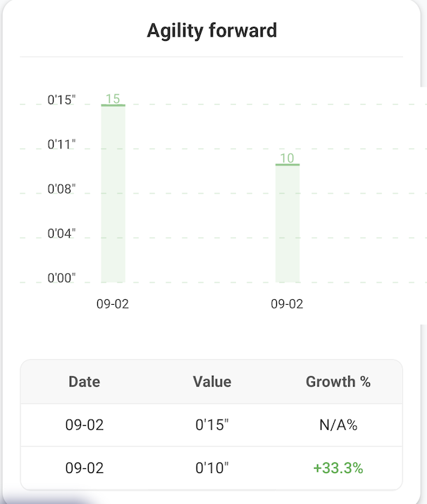Click the Value column header
This screenshot has height=504, width=427.
(x=212, y=382)
